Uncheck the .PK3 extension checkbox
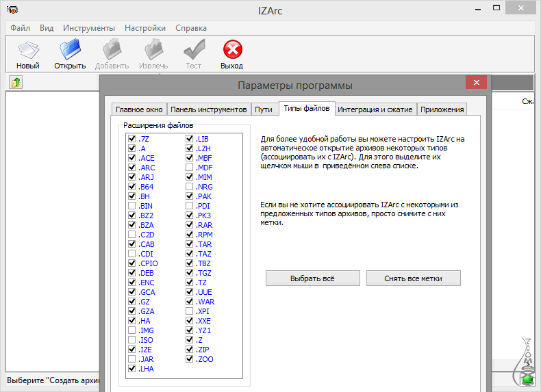This screenshot has height=392, width=541. click(x=190, y=215)
